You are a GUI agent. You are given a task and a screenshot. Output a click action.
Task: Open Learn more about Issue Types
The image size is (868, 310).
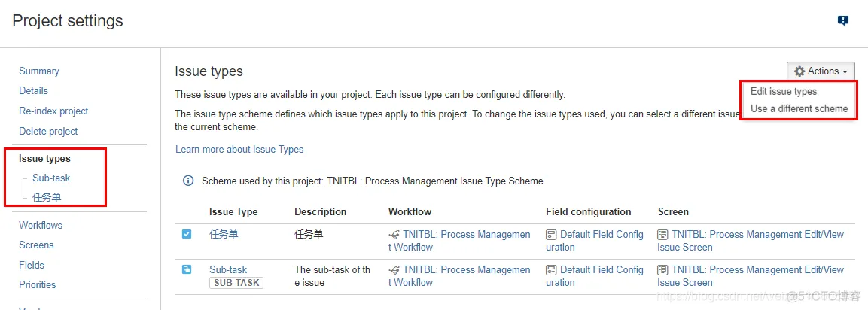tap(239, 149)
